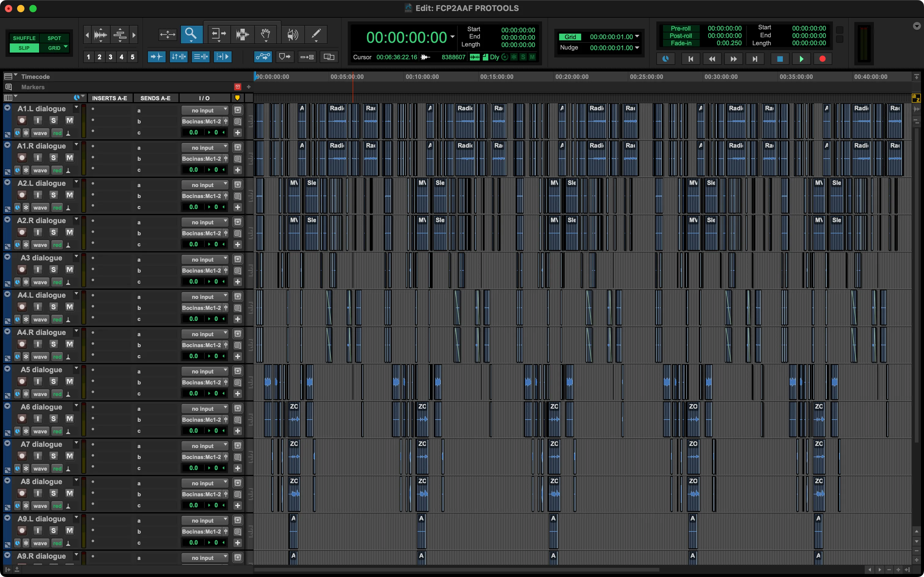The height and width of the screenshot is (577, 924).
Task: Start playback with the Play button
Action: pyautogui.click(x=801, y=59)
